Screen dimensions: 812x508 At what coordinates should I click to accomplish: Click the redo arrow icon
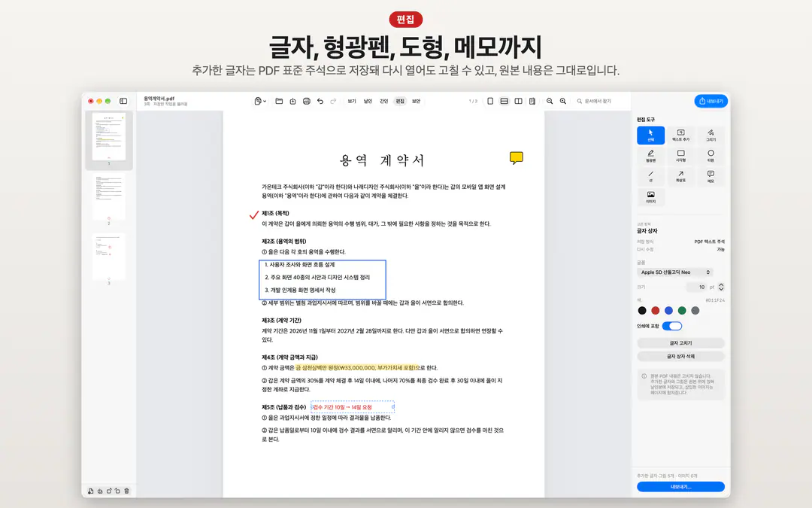pyautogui.click(x=334, y=101)
